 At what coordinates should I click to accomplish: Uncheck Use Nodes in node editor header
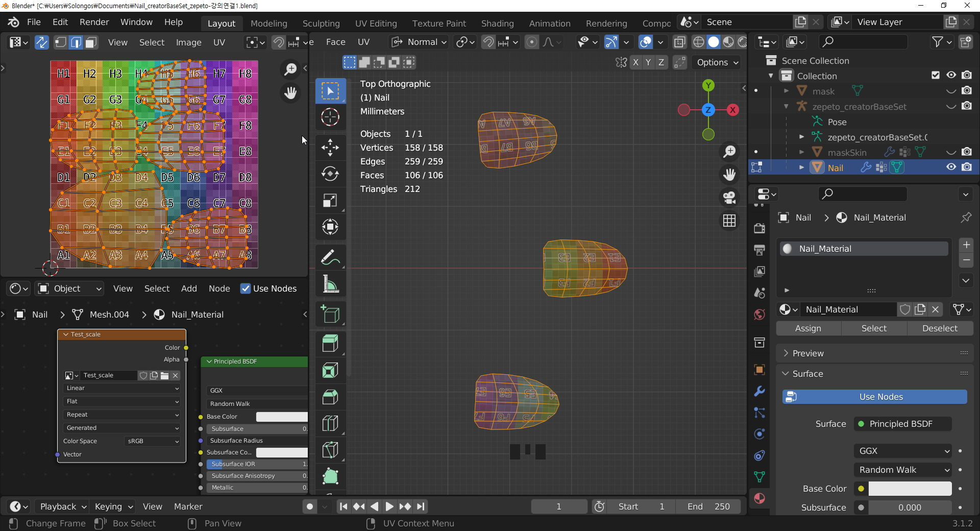246,288
